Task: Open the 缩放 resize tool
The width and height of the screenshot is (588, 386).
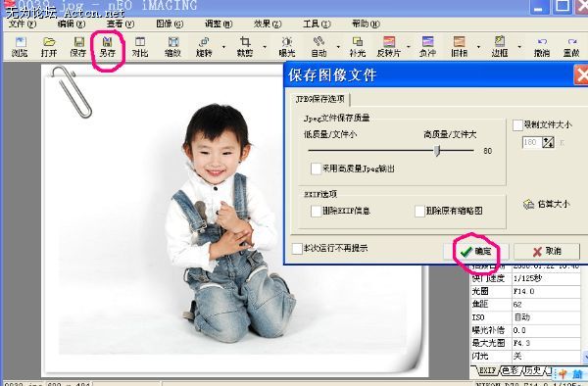Action: [x=172, y=46]
